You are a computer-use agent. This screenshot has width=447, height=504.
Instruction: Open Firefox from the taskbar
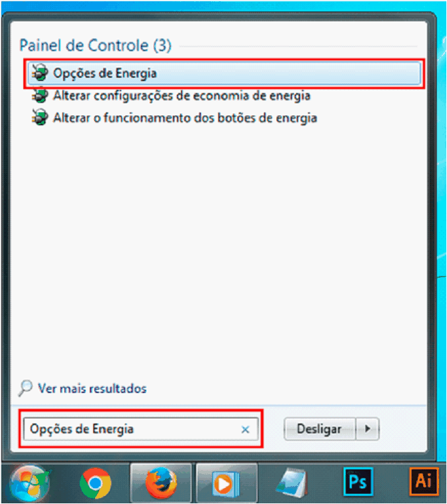coord(161,483)
